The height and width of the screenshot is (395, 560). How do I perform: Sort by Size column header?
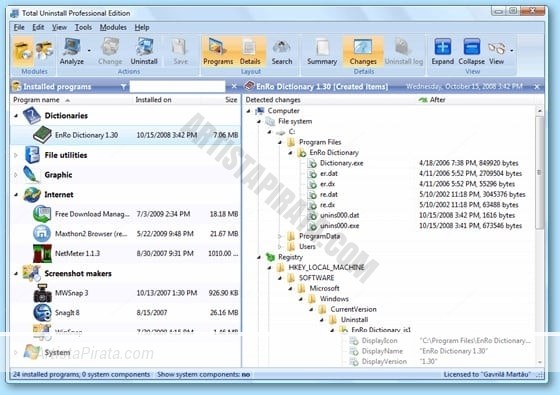pos(223,100)
